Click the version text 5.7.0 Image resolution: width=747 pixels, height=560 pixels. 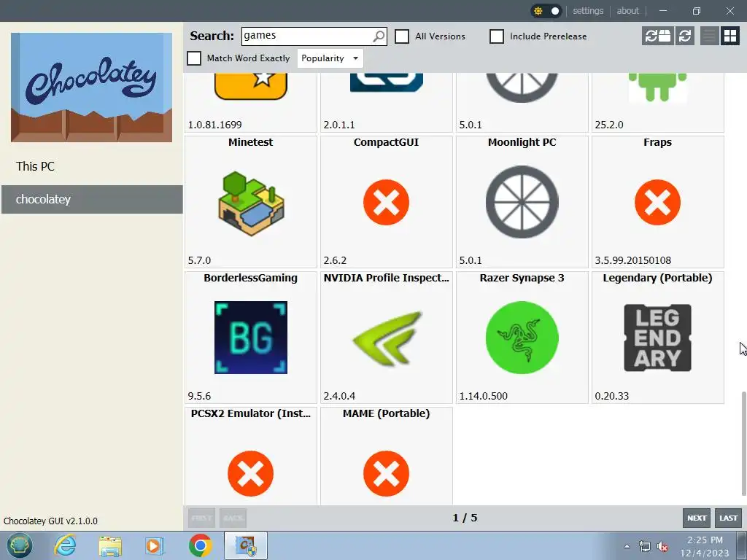(x=199, y=260)
